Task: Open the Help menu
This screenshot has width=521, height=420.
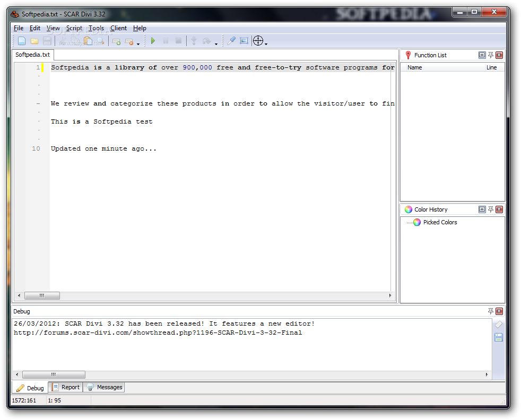Action: coord(140,28)
